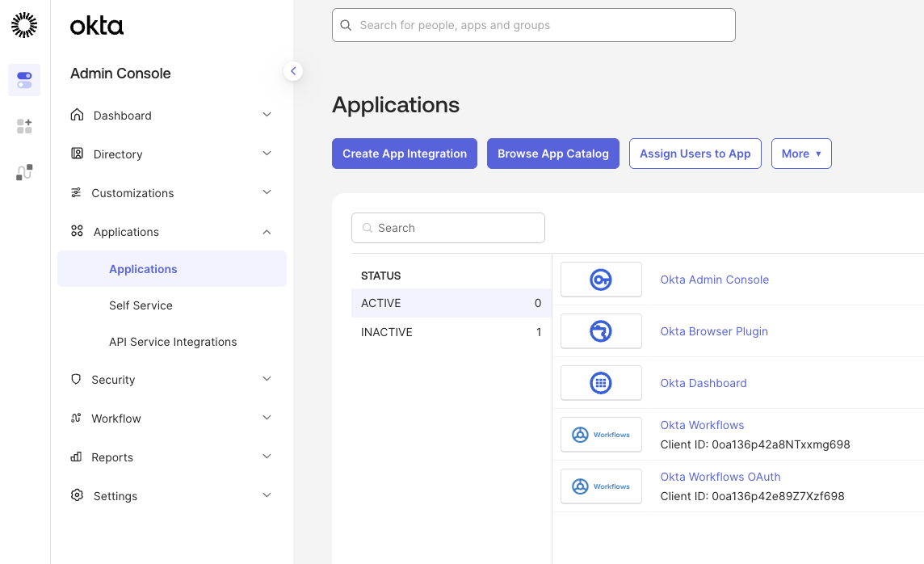924x564 pixels.
Task: Expand the Security menu chevron
Action: 267,378
